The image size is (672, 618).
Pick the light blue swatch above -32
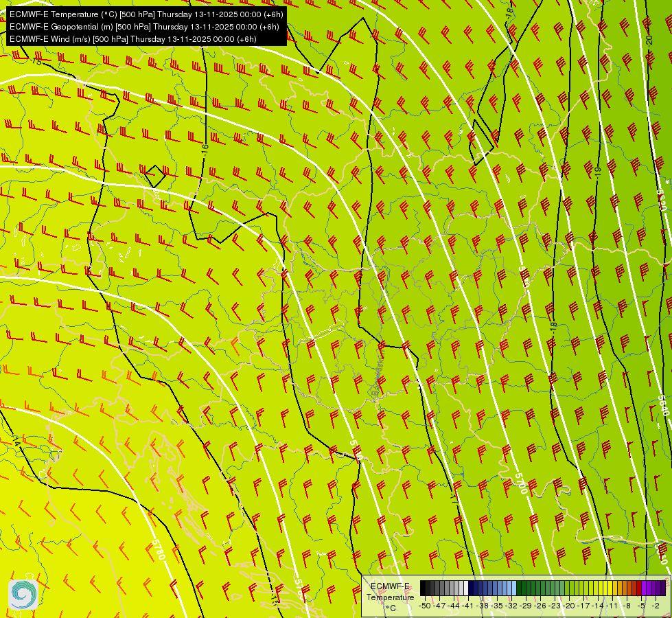click(x=514, y=588)
